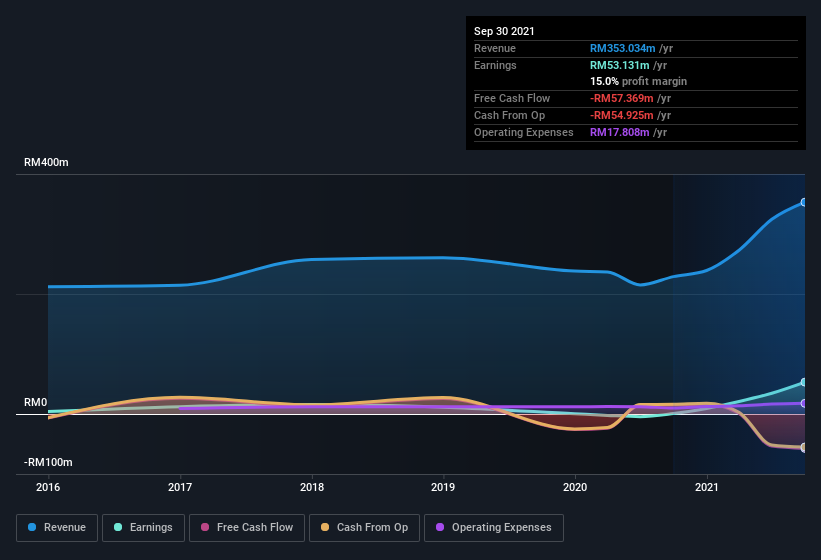Click the 2019 x-axis label
The width and height of the screenshot is (821, 560).
click(x=443, y=487)
